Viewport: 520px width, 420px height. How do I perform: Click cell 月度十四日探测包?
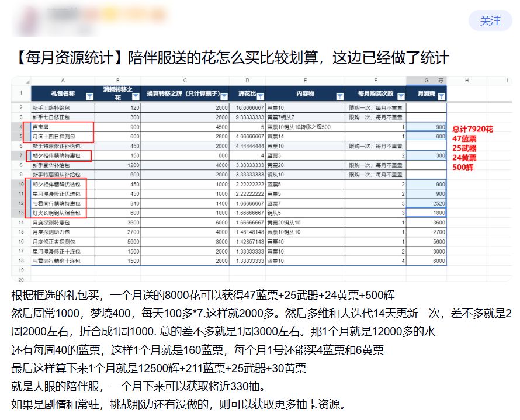coord(63,137)
